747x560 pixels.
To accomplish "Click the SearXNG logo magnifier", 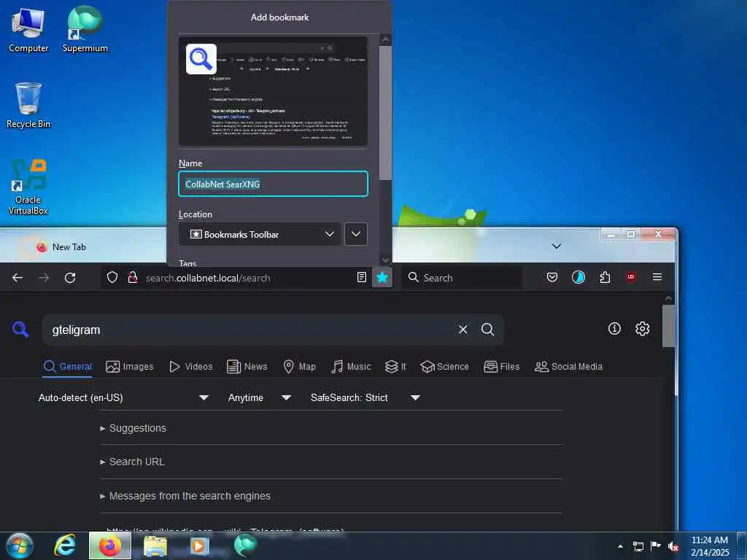I will pyautogui.click(x=20, y=329).
